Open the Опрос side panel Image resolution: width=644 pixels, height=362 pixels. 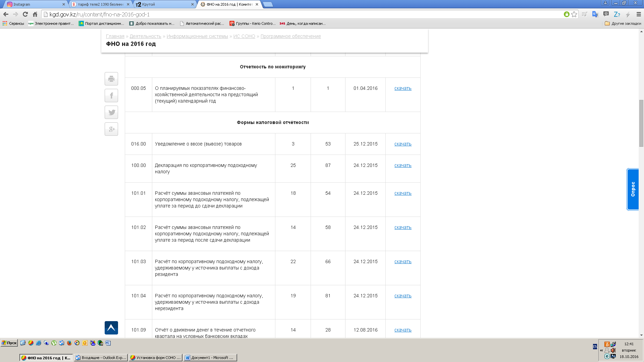coord(633,189)
